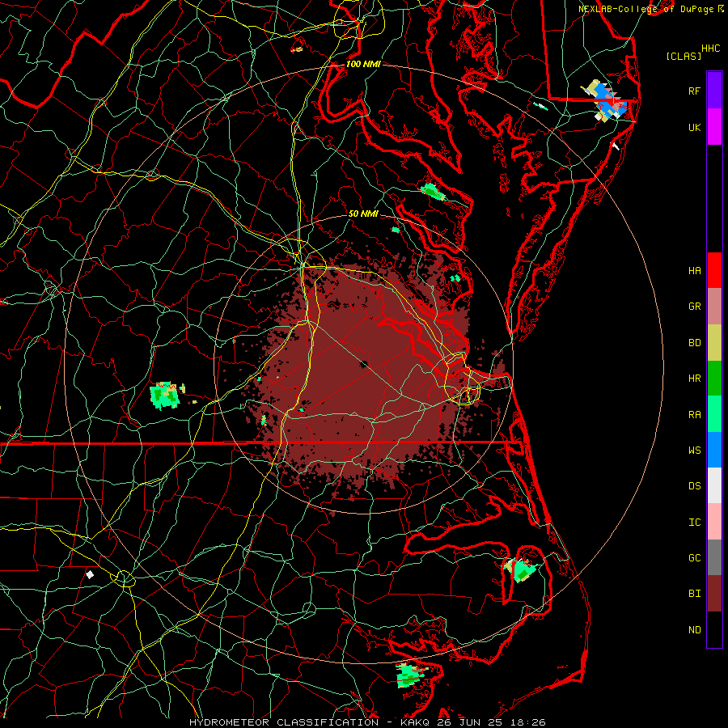Click the 'HA' legend label

pyautogui.click(x=694, y=271)
